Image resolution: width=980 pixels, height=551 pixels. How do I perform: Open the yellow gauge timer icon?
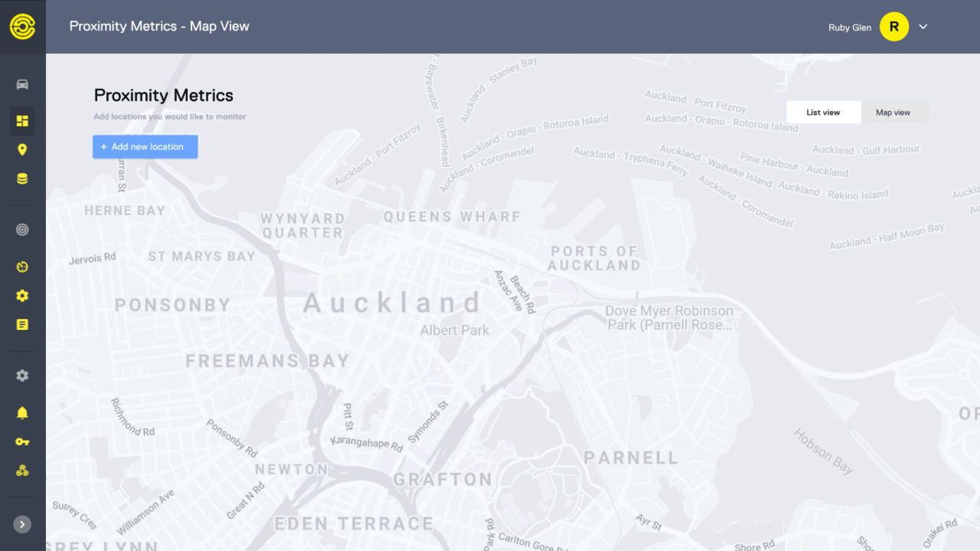[22, 266]
